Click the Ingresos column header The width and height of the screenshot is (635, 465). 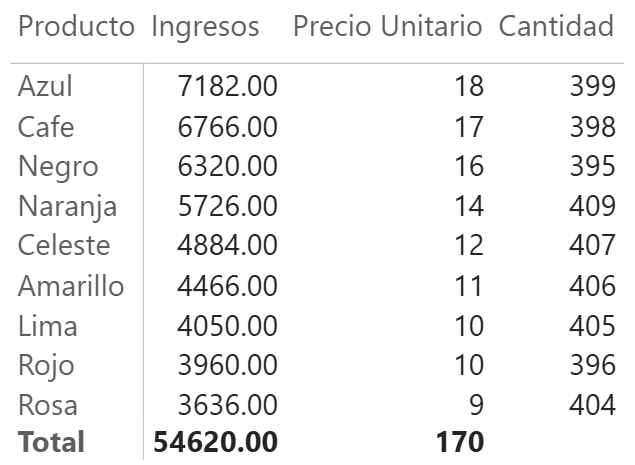(x=205, y=27)
